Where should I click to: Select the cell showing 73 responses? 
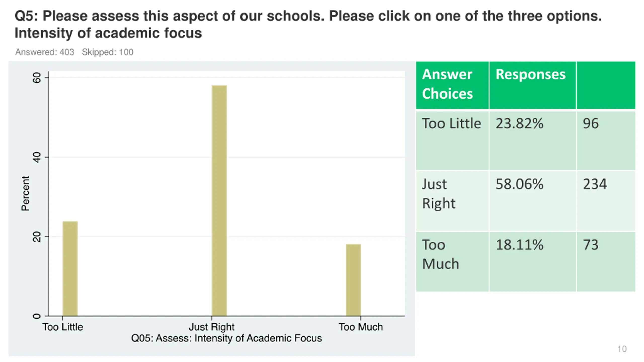(606, 262)
